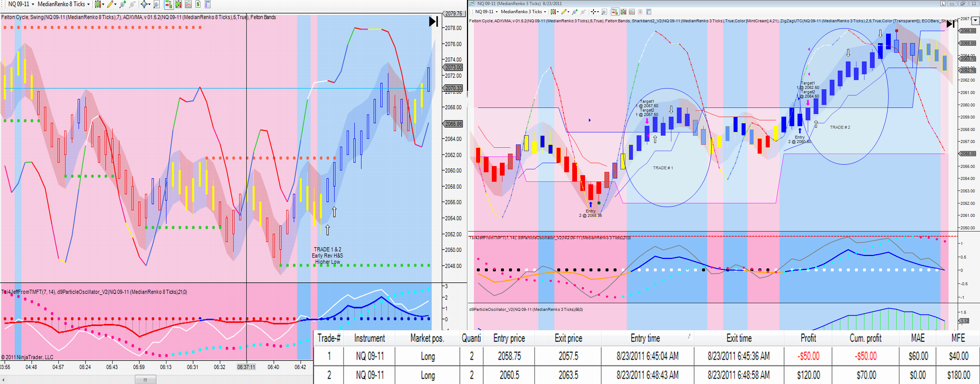Select the pencil drawing tools icon in the 3-tick chart
The width and height of the screenshot is (980, 384).
564,12
